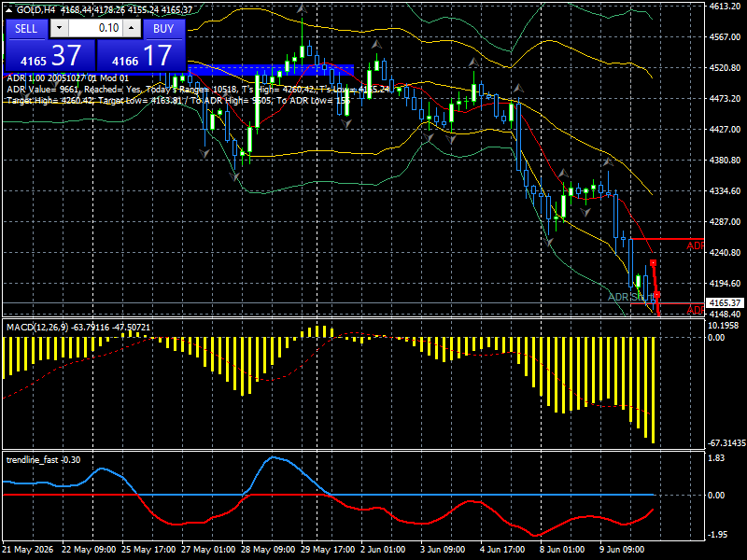Click the 4334.60 price axis label
The width and height of the screenshot is (747, 560).
point(725,190)
